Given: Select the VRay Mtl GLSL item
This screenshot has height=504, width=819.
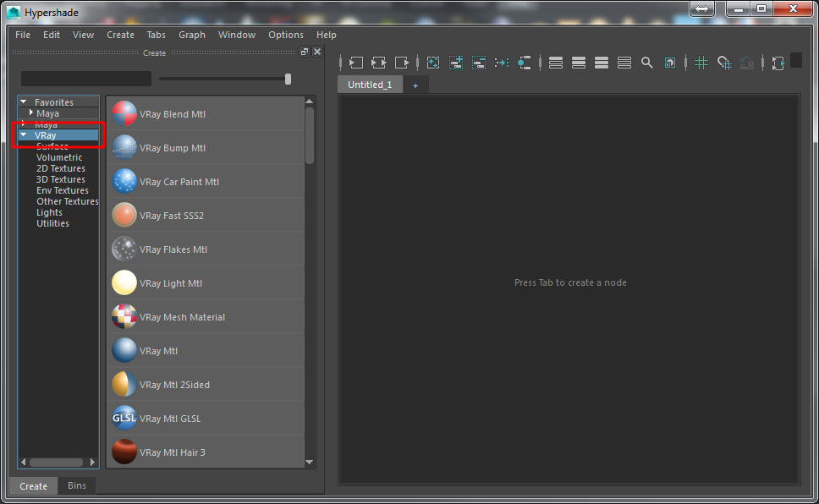Looking at the screenshot, I should (x=206, y=419).
